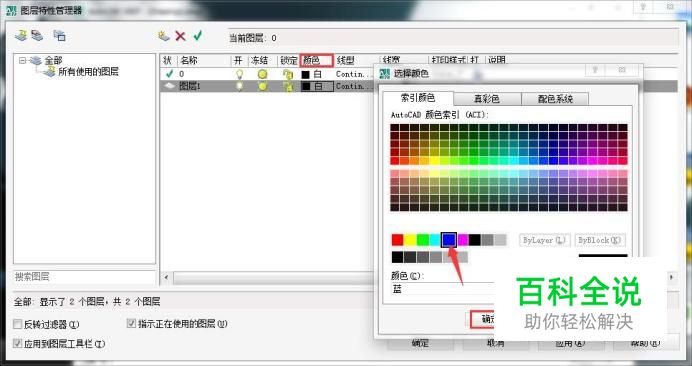Switch to the 配色系统 tab
Screen dimensions: 692x366
click(555, 98)
